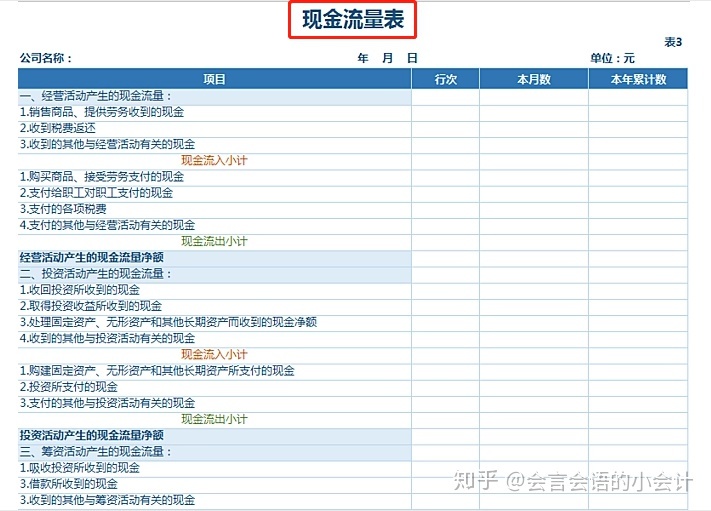711x511 pixels.
Task: Select row 1.收回投资所收到的现金
Action: pos(353,291)
